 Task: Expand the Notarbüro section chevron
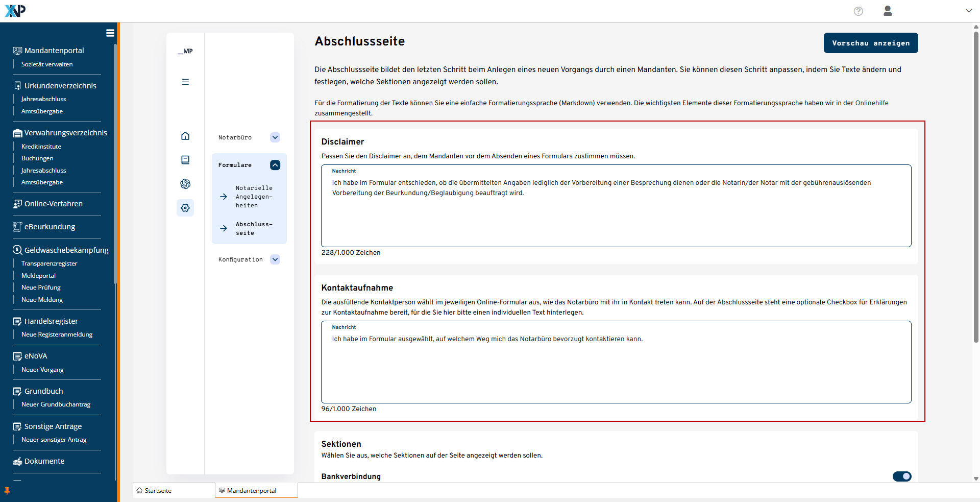click(x=275, y=137)
